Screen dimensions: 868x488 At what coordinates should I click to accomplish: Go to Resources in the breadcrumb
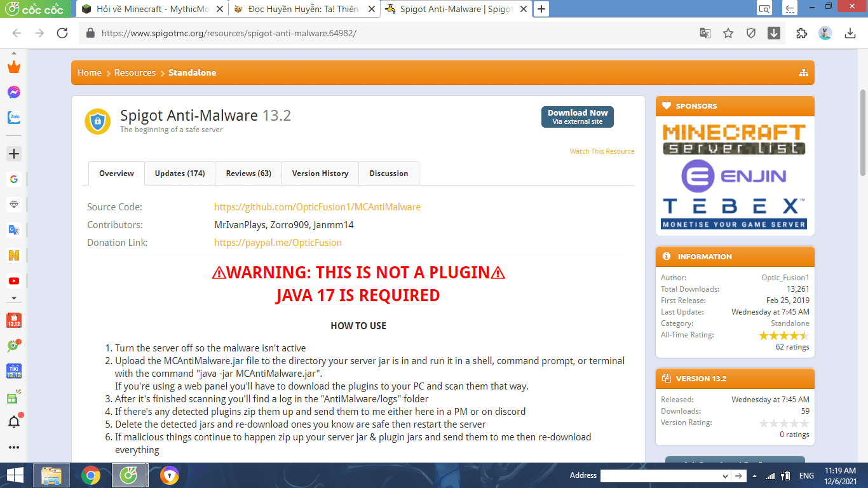coord(135,72)
